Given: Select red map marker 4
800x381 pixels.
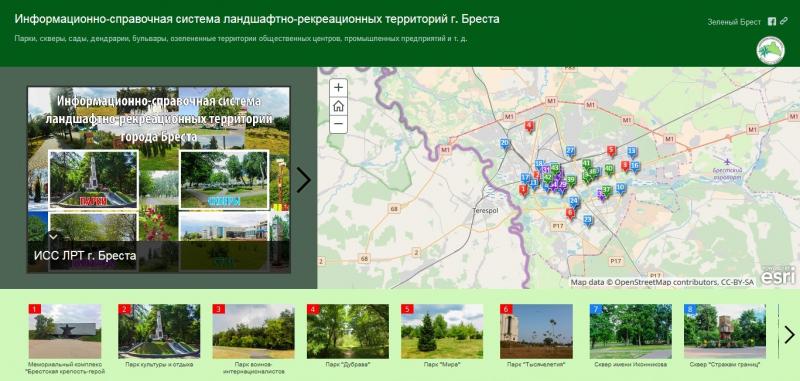Looking at the screenshot, I should click(530, 126).
